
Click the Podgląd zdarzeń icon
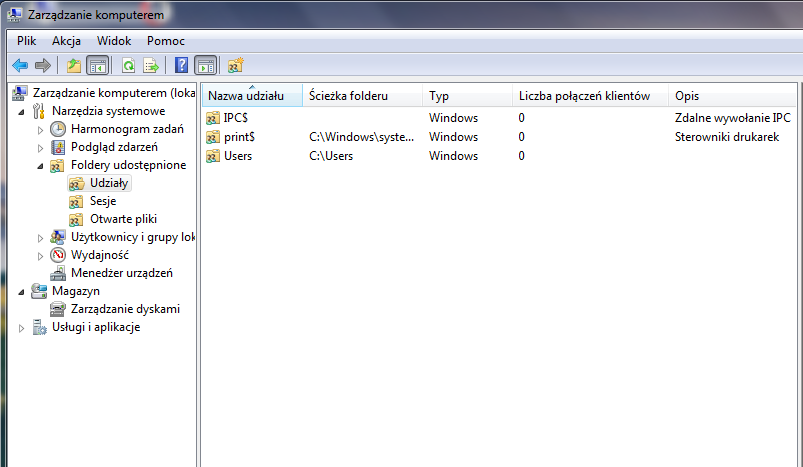58,147
